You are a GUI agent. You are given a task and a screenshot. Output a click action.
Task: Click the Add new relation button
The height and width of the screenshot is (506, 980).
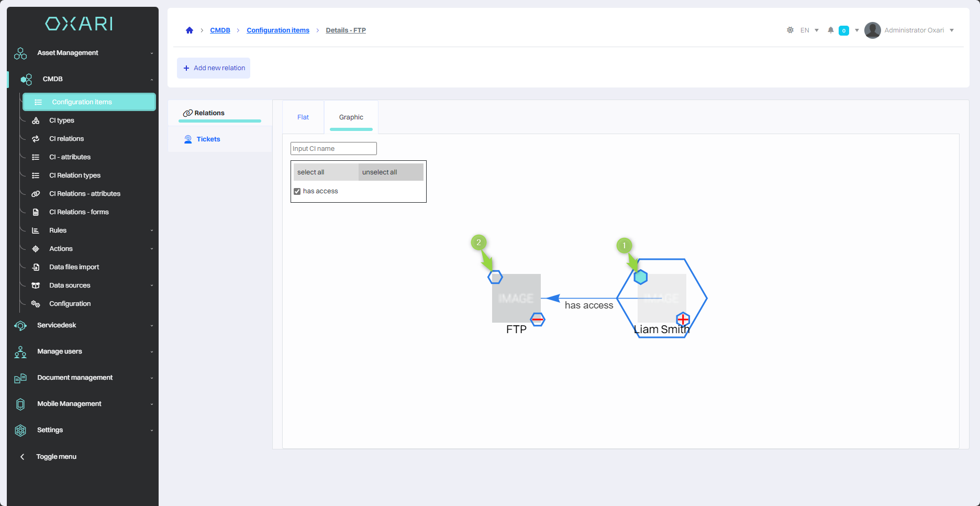click(x=214, y=68)
